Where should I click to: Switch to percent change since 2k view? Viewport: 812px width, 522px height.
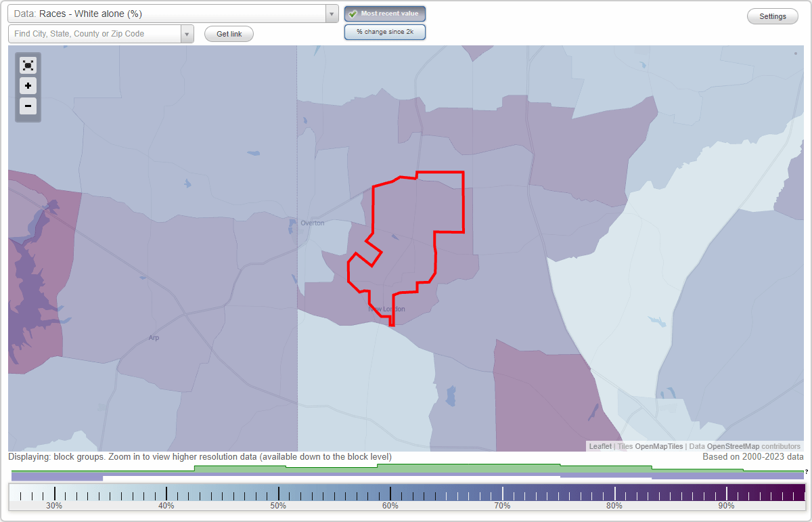(x=384, y=31)
